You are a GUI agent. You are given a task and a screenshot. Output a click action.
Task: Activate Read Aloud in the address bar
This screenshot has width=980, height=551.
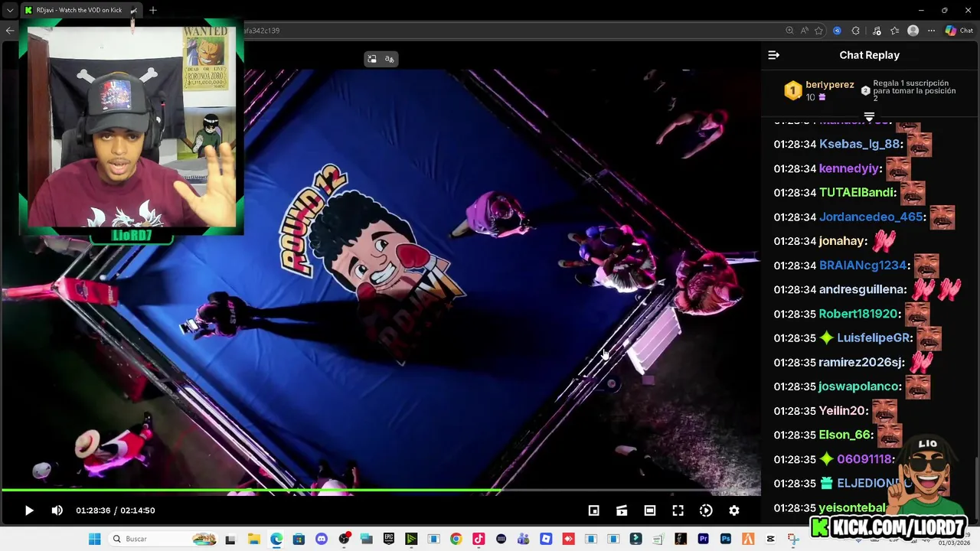(x=804, y=31)
